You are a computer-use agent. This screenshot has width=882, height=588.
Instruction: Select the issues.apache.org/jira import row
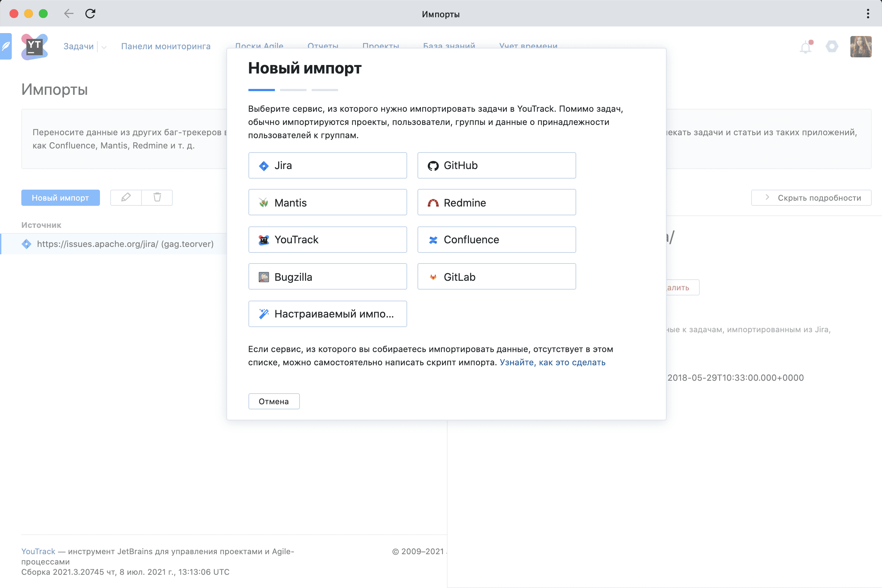coord(113,244)
